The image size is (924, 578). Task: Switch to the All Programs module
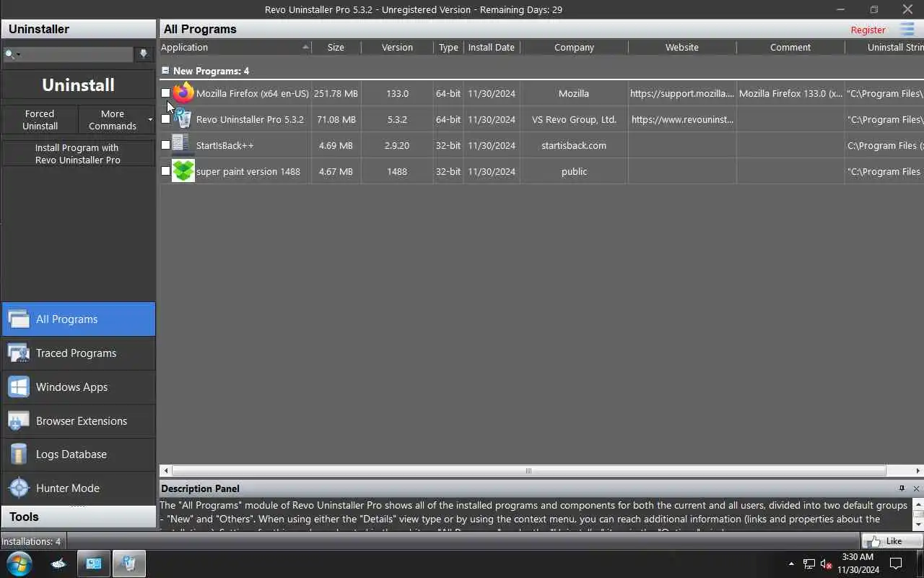[x=78, y=319]
